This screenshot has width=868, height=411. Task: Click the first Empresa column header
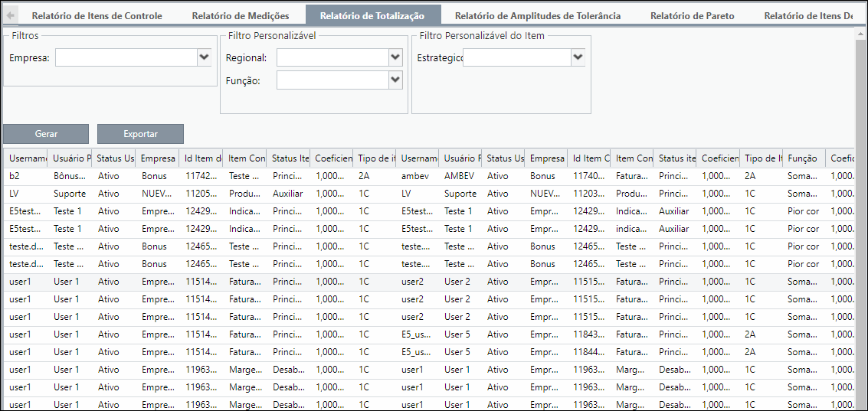click(x=158, y=158)
